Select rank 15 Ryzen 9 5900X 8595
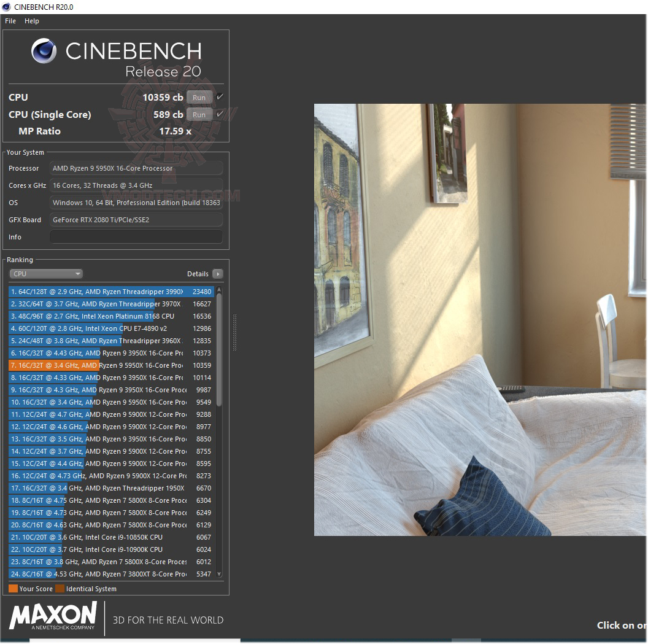 pos(111,464)
